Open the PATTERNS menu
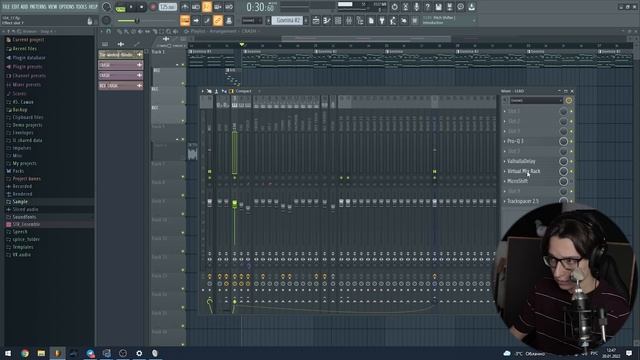Screen dimensions: 640x360 38,7
